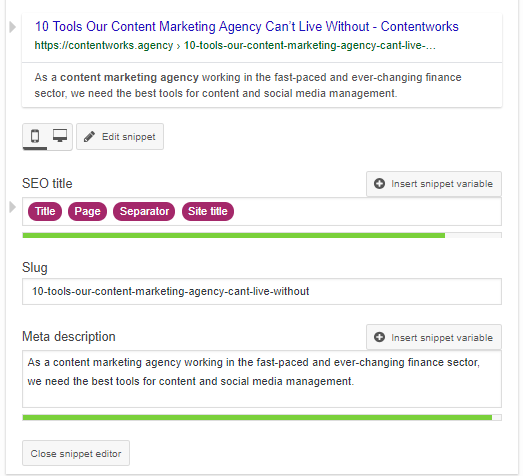The height and width of the screenshot is (476, 523).
Task: Open Insert snippet variable for Meta description
Action: tap(434, 337)
